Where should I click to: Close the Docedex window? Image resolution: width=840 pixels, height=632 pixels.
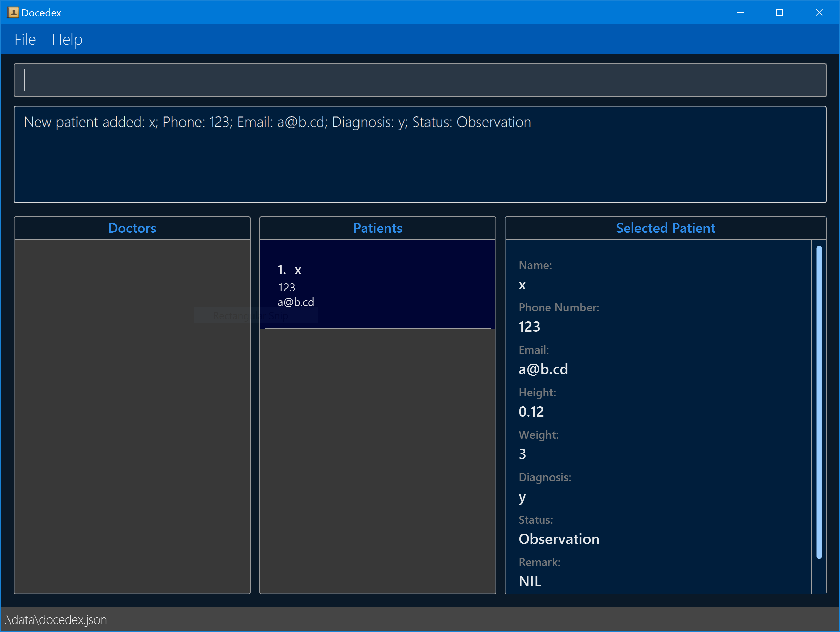pos(819,13)
